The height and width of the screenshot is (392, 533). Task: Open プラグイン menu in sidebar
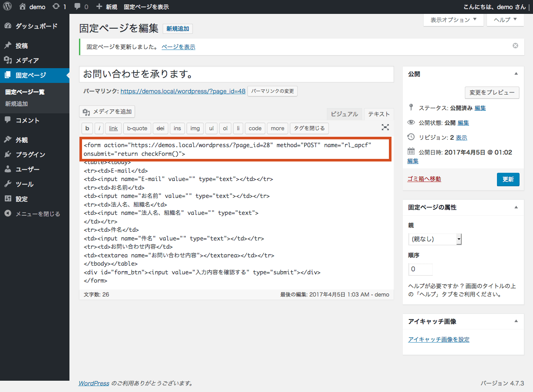(35, 155)
